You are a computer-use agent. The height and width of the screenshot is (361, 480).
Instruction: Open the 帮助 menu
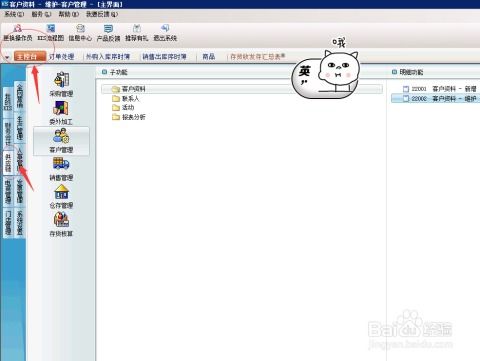(69, 14)
